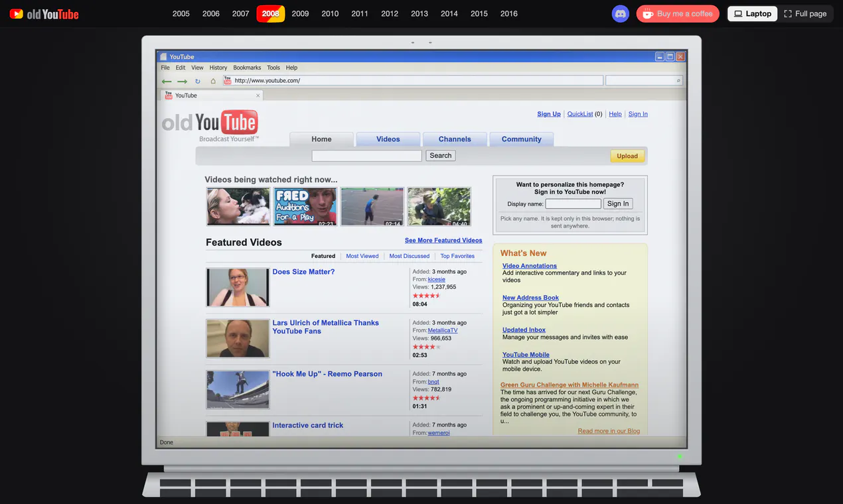
Task: Click the Sign Up link
Action: click(x=549, y=114)
